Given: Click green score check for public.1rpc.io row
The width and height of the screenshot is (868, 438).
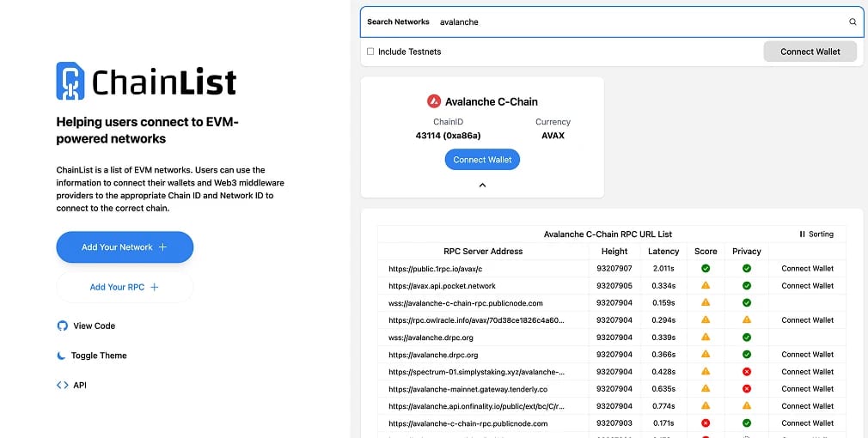Looking at the screenshot, I should pyautogui.click(x=706, y=268).
